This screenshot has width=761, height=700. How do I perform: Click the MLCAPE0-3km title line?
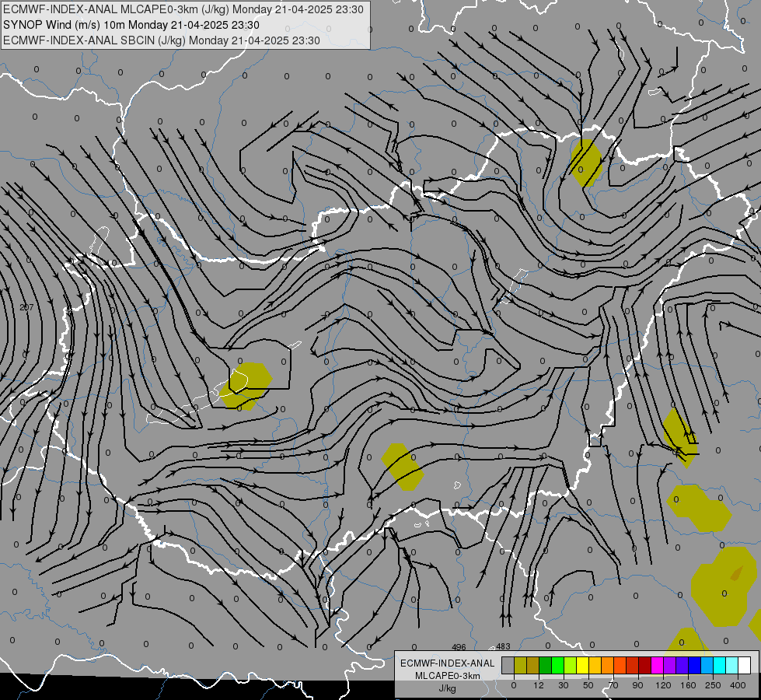[x=183, y=9]
